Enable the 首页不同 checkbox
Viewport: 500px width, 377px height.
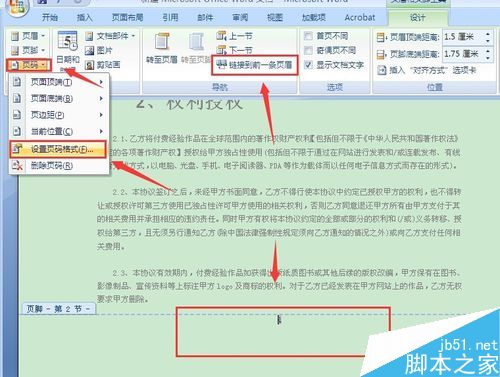[309, 36]
